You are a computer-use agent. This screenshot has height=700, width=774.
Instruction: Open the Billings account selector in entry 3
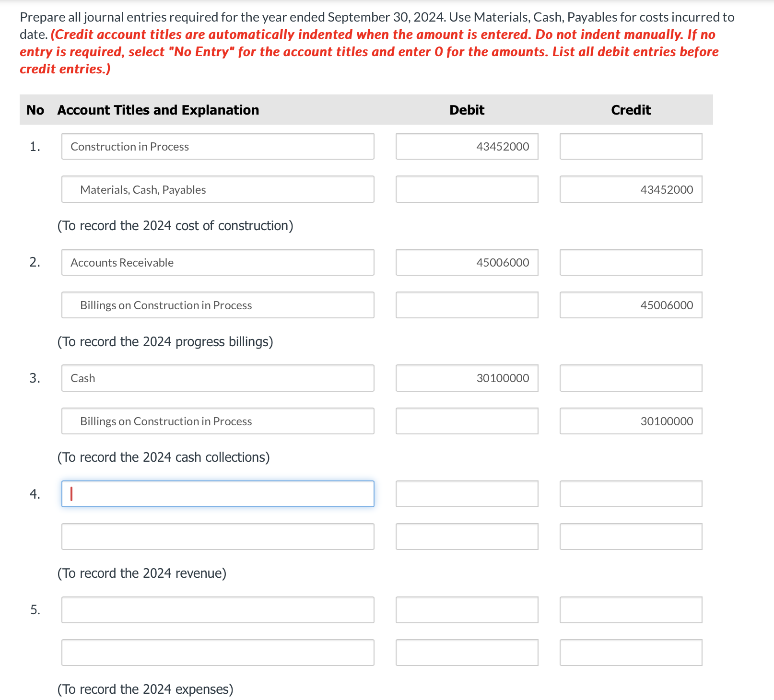[217, 421]
